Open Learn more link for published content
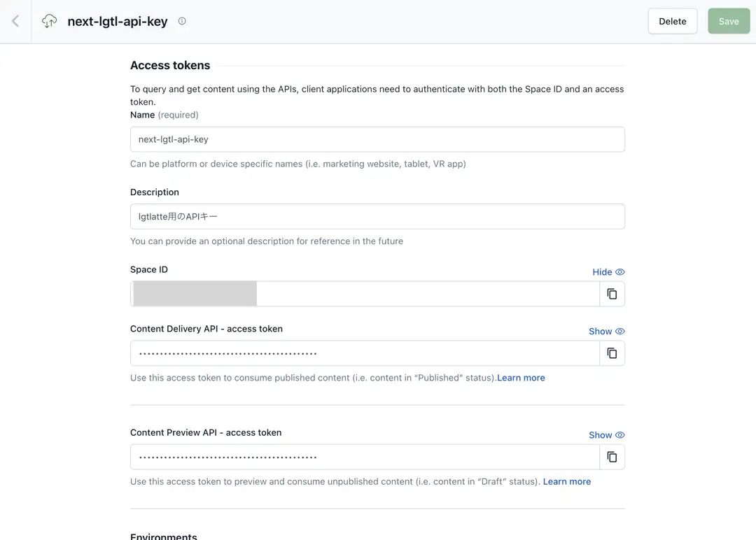Screen dimensions: 756x540 pos(521,378)
